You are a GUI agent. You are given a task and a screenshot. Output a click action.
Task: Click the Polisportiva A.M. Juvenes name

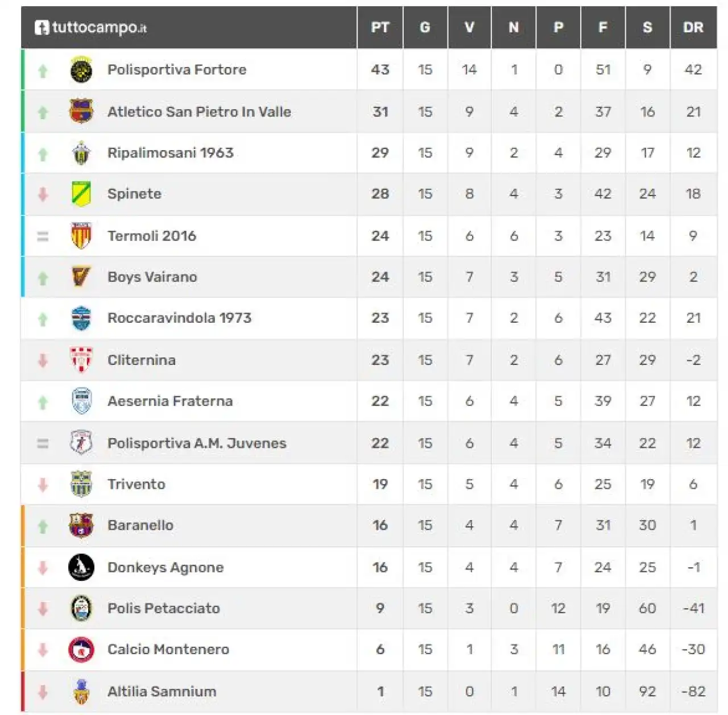(197, 443)
